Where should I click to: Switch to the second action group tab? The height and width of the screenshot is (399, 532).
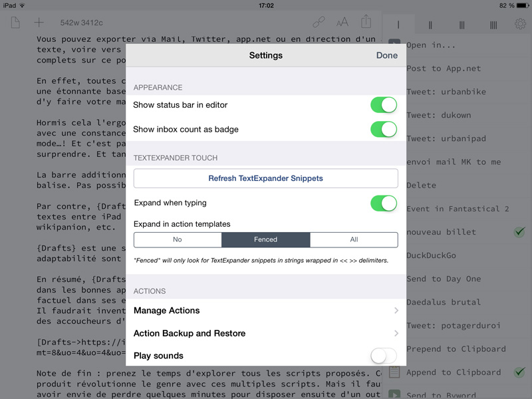(x=430, y=25)
